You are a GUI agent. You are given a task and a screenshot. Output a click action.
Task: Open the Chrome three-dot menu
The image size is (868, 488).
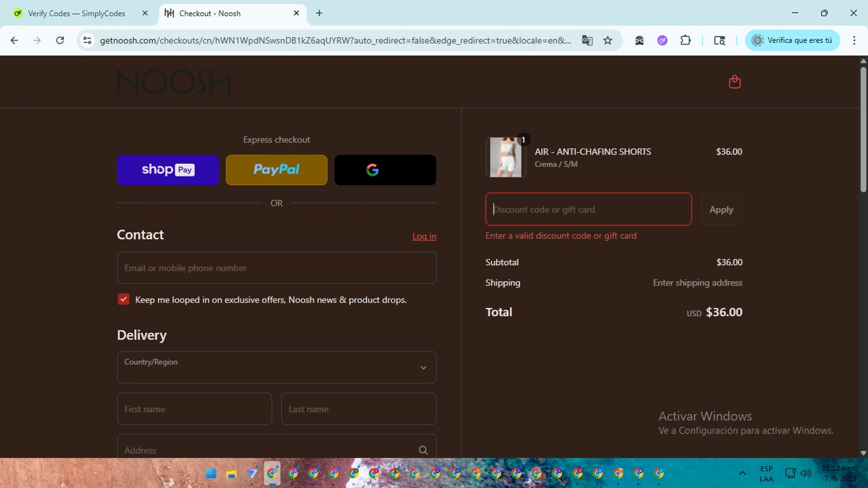pyautogui.click(x=854, y=41)
